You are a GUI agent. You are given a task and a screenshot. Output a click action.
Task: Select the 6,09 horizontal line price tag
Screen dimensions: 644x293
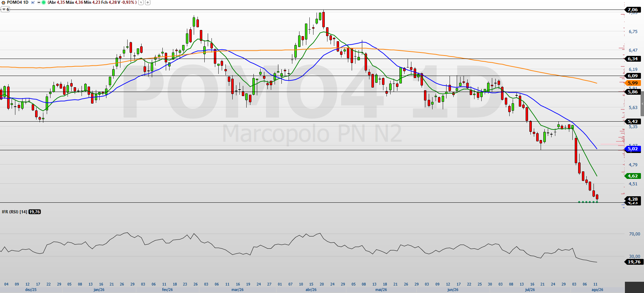tap(633, 76)
